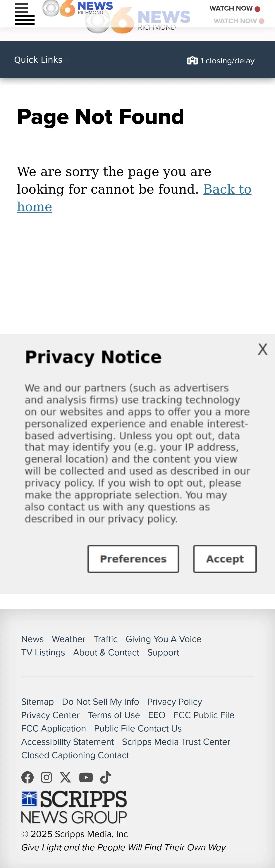The height and width of the screenshot is (868, 275).
Task: Open the TikTok profile icon
Action: (106, 777)
